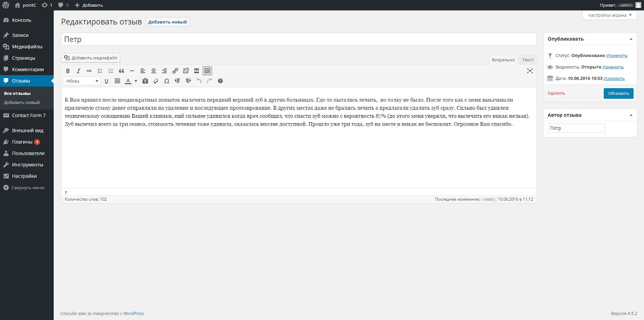The image size is (644, 320).
Task: Expand the Настройки экрана panel
Action: [x=609, y=15]
